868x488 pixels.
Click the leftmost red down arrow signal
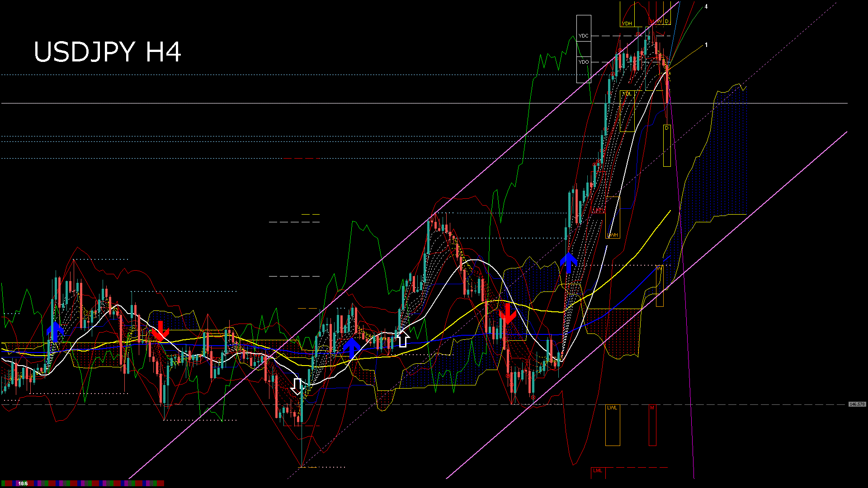(x=160, y=331)
